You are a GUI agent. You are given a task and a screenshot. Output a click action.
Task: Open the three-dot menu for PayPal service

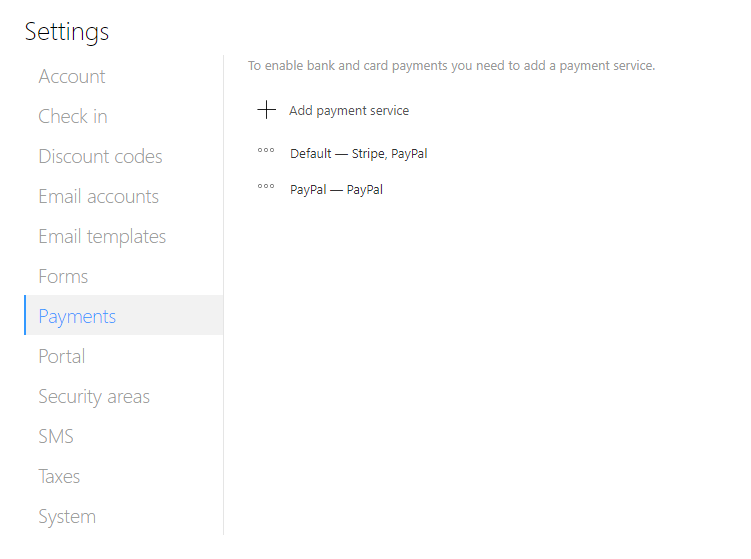(x=266, y=186)
